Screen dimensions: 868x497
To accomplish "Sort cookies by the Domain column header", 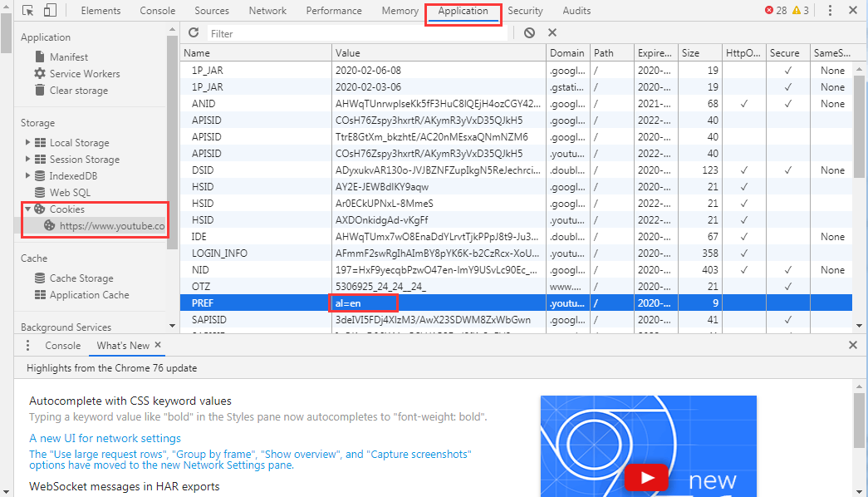I will (567, 53).
